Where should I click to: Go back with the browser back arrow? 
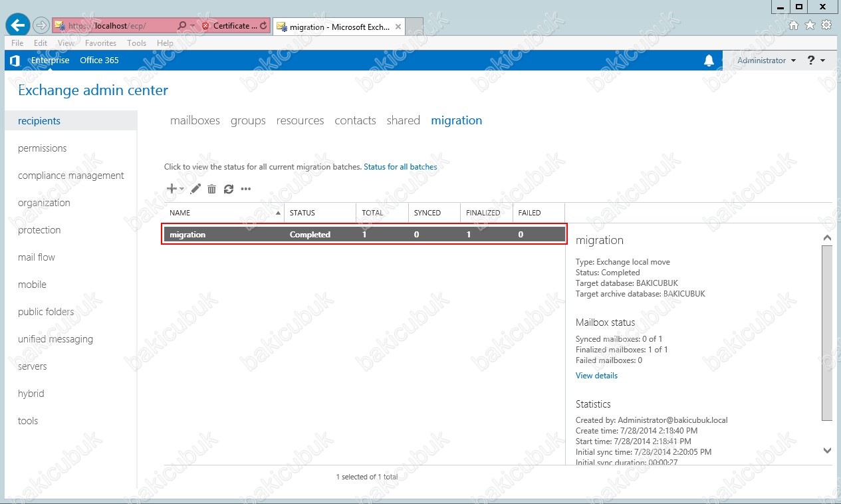[x=17, y=25]
